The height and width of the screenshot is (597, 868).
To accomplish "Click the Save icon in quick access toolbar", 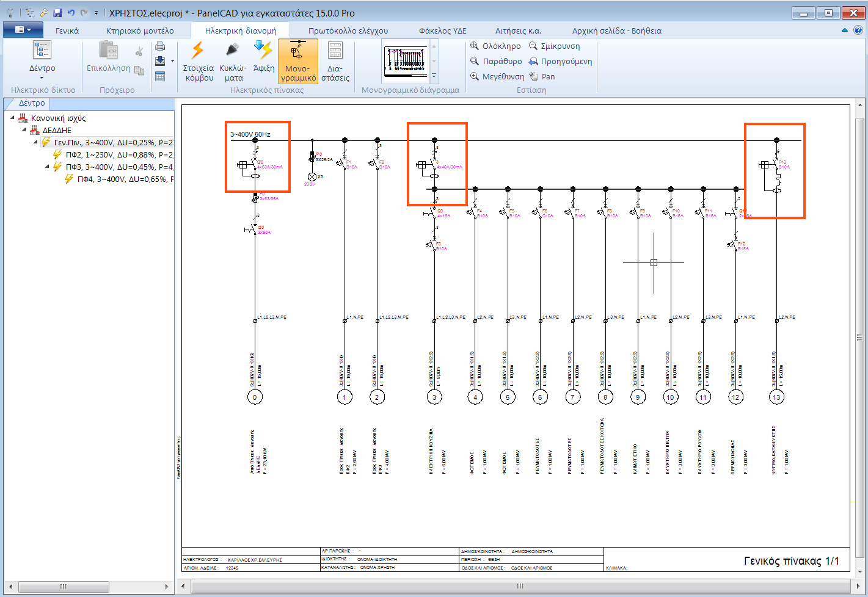I will (x=57, y=13).
